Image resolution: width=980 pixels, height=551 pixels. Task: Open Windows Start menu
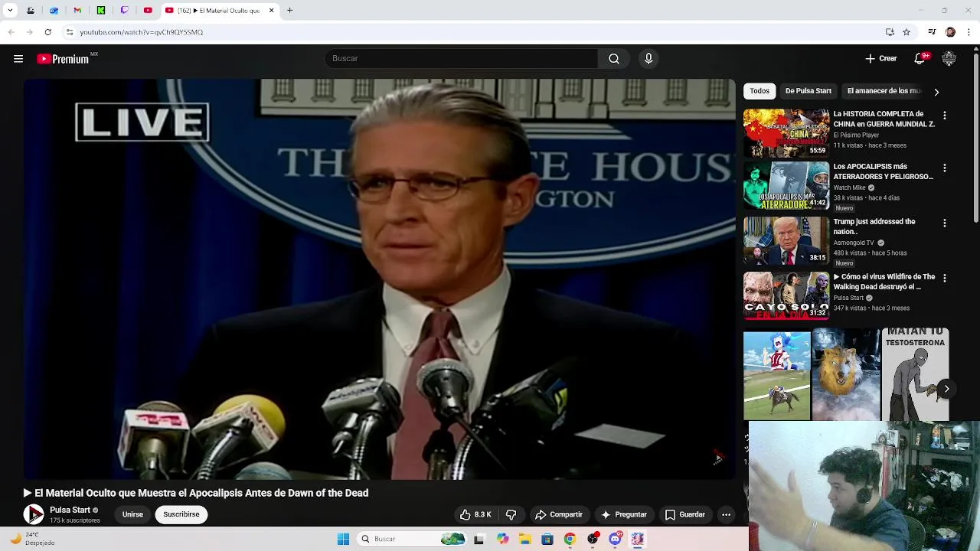click(343, 539)
